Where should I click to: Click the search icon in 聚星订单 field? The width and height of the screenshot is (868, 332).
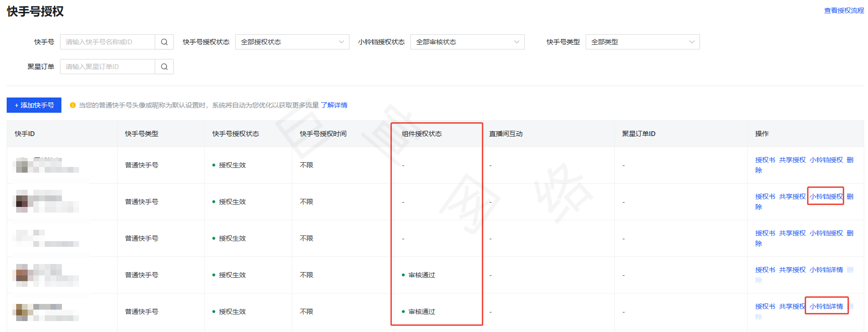tap(164, 67)
